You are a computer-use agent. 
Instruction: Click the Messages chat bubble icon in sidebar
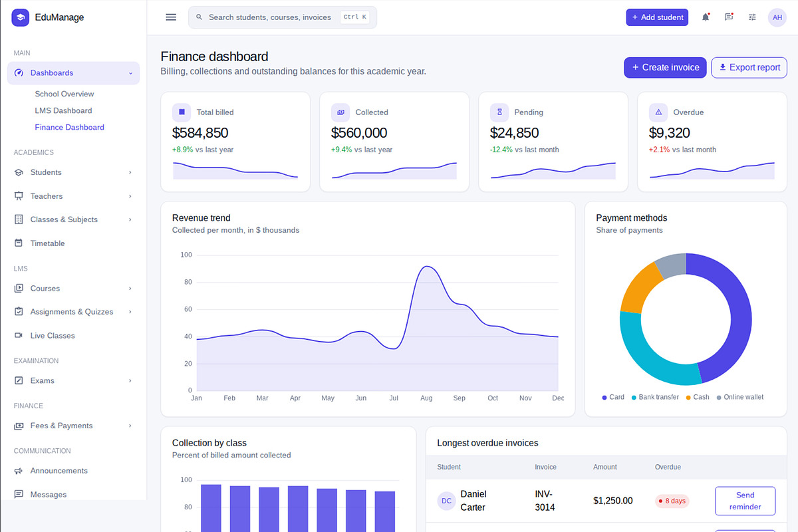[x=19, y=494]
